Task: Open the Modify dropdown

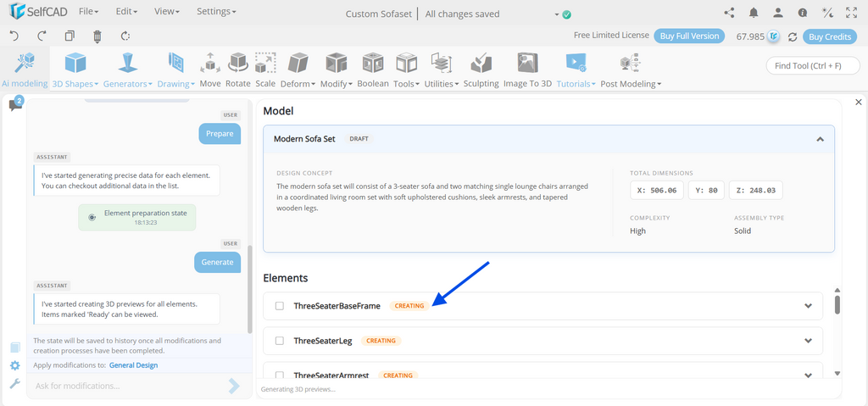Action: coord(337,70)
